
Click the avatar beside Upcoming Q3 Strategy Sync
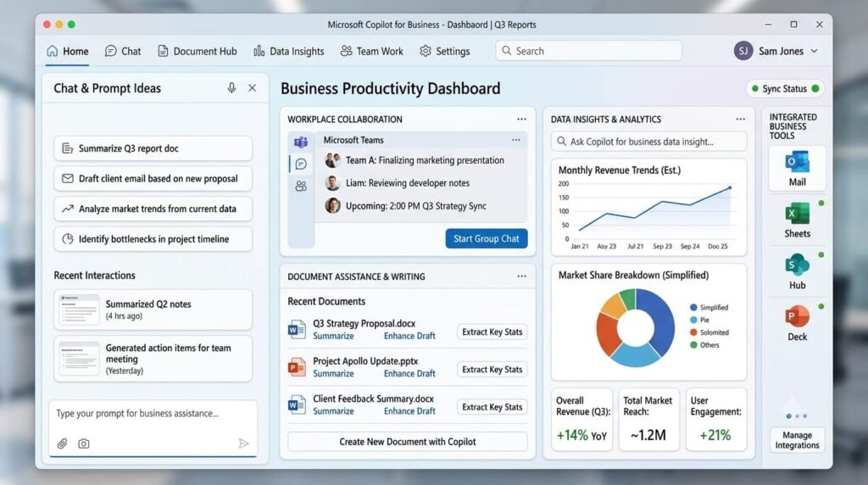click(x=332, y=206)
